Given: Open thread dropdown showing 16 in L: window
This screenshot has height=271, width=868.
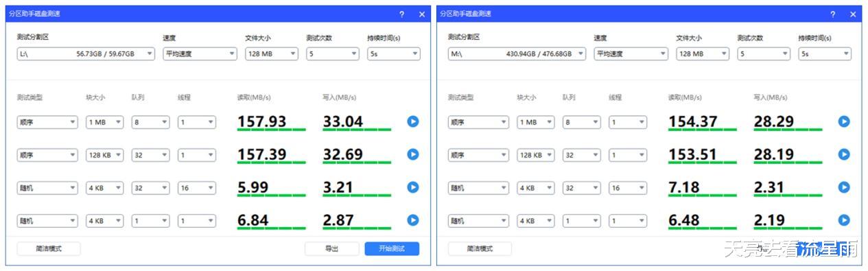Looking at the screenshot, I should pyautogui.click(x=197, y=188).
